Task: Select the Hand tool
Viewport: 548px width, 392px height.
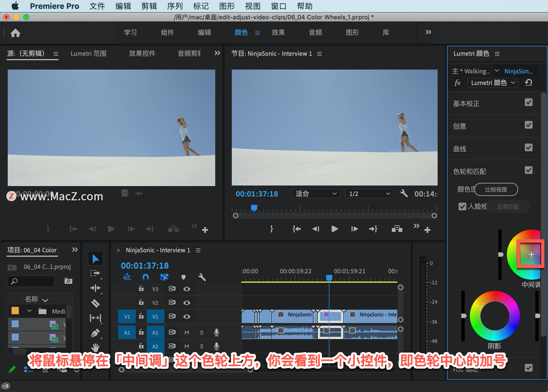Action: point(95,347)
